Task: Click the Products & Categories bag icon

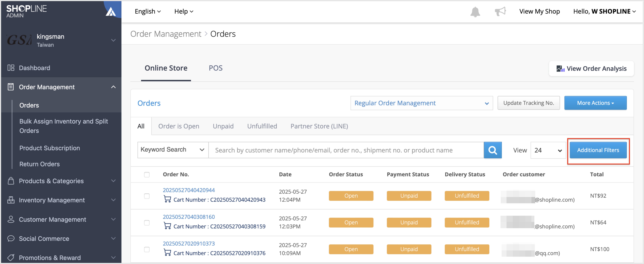Action: tap(11, 181)
